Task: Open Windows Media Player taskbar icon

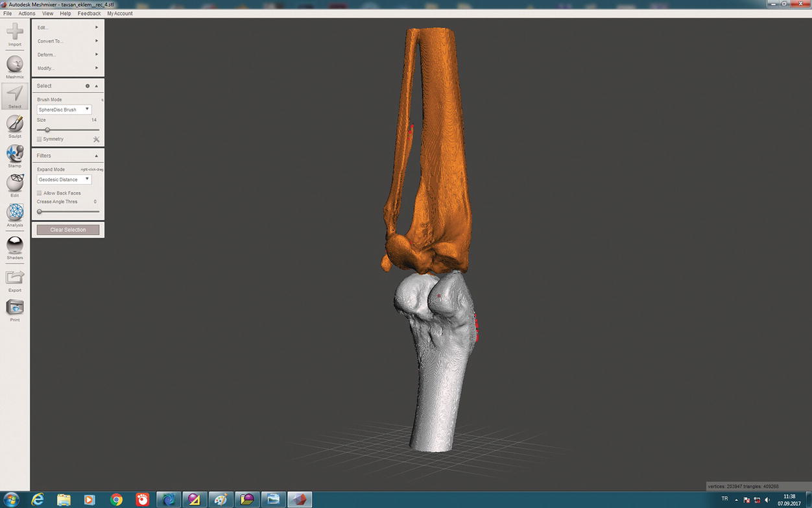Action: (90, 500)
